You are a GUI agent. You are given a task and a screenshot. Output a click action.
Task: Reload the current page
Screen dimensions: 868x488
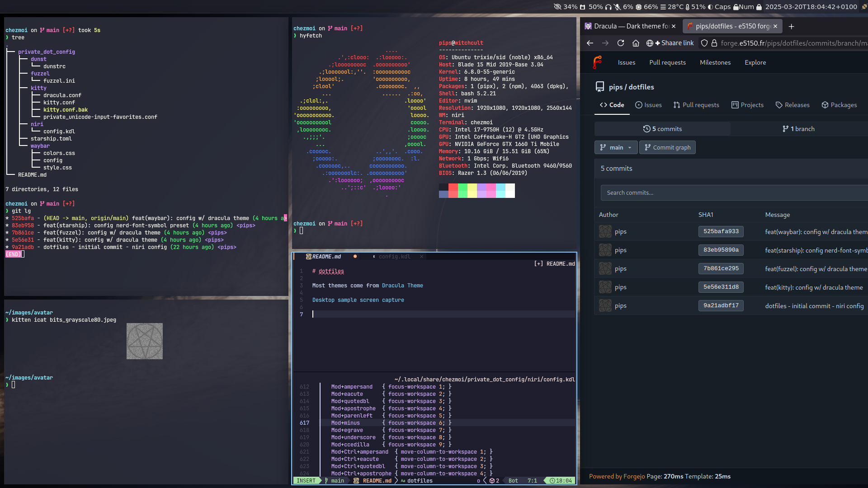[x=621, y=43]
